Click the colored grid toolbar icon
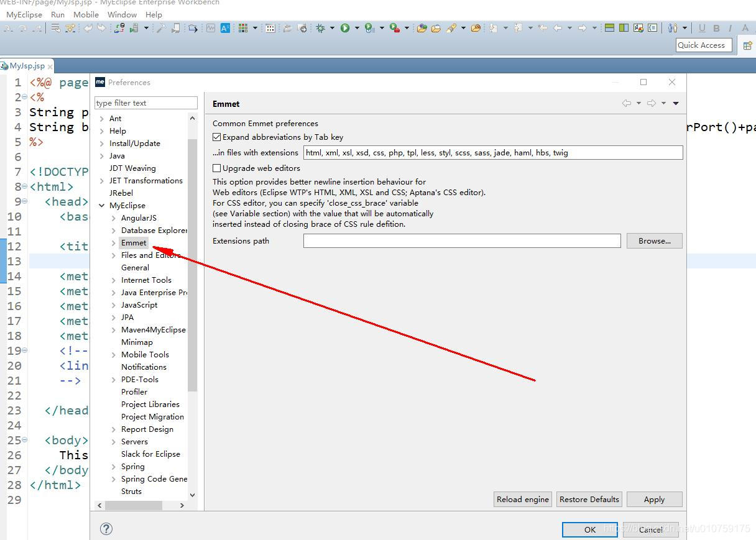756x540 pixels. click(x=243, y=28)
